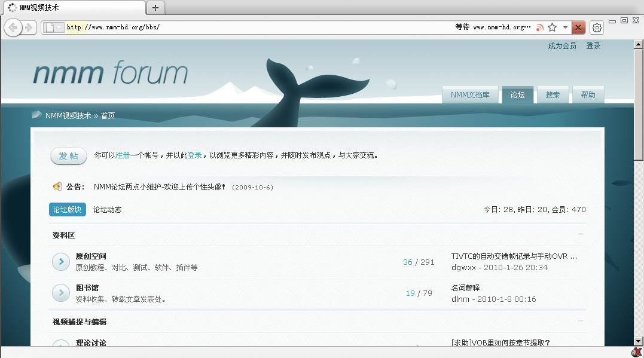Image resolution: width=644 pixels, height=358 pixels.
Task: Close the browser window
Action: [636, 20]
